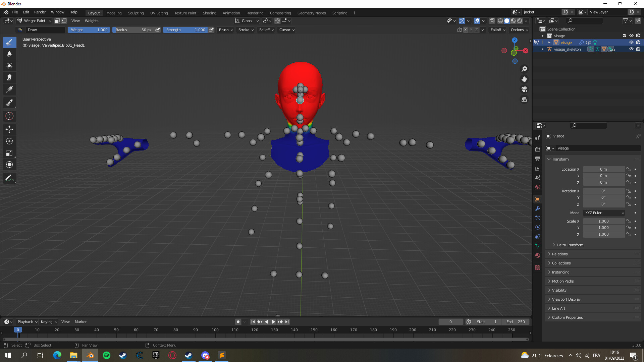Select the Scale tool
This screenshot has height=362, width=644.
[x=9, y=153]
